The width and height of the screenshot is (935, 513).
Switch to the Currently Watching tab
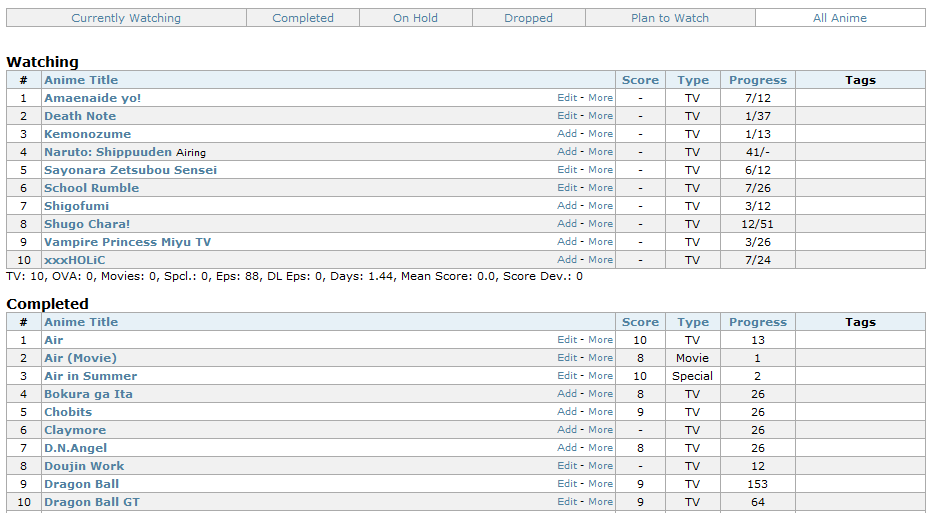coord(126,18)
